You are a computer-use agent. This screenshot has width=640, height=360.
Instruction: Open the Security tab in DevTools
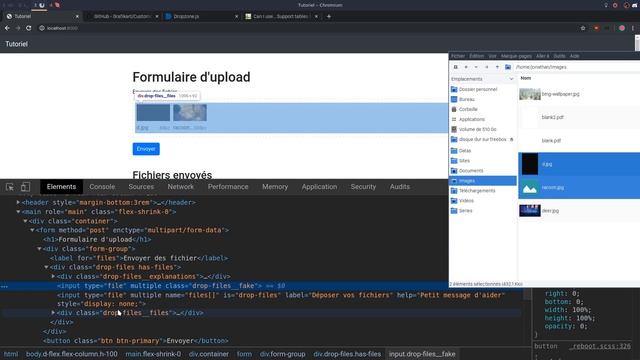363,187
